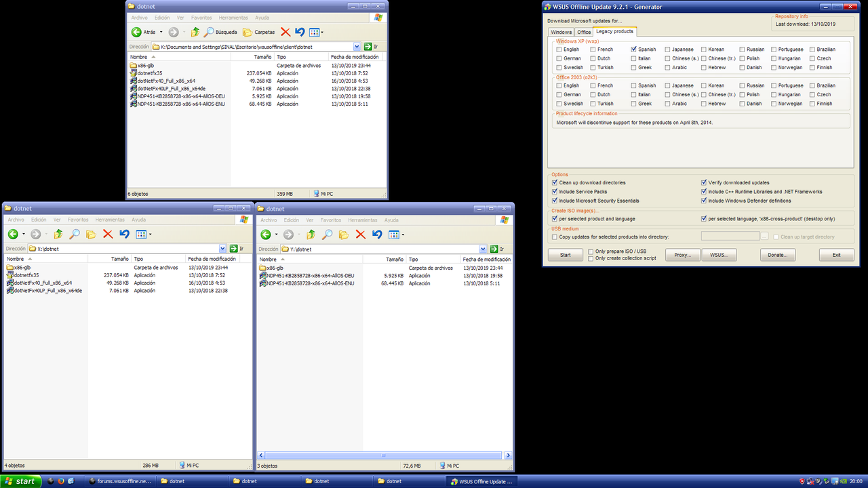Click Undo arrow in X:\dotnet window
Image resolution: width=868 pixels, height=488 pixels.
[124, 235]
